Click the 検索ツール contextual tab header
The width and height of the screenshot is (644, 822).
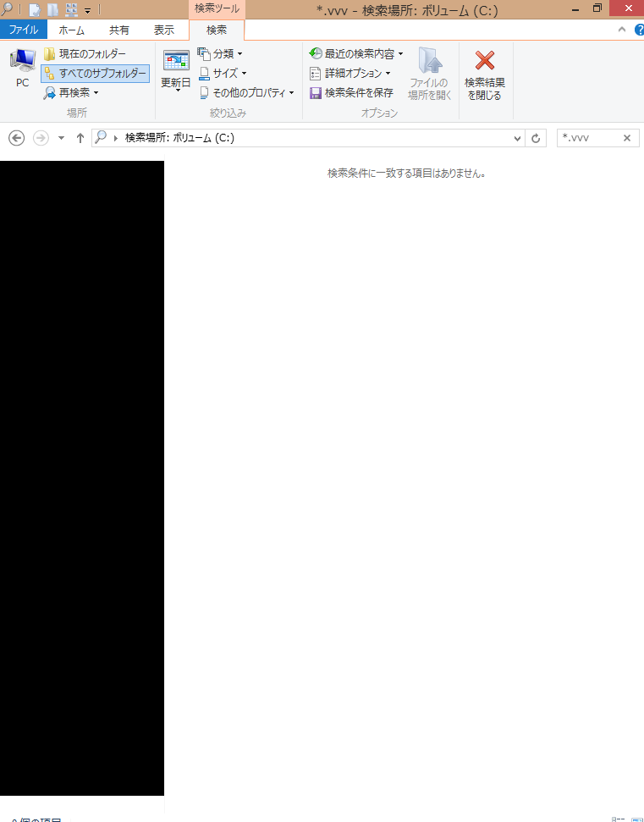click(x=217, y=9)
